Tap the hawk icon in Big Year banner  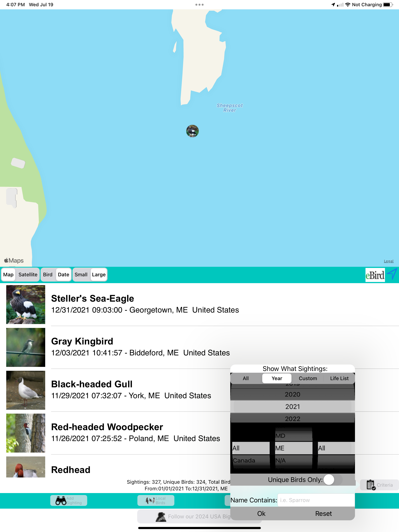[x=161, y=517]
